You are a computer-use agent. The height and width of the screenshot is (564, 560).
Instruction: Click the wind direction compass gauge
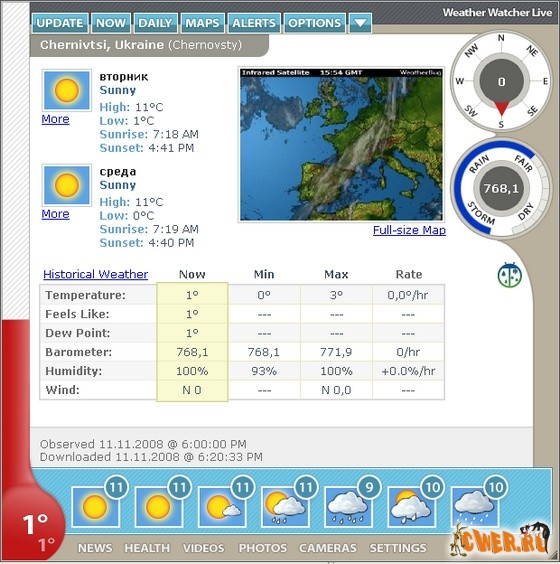pos(501,82)
